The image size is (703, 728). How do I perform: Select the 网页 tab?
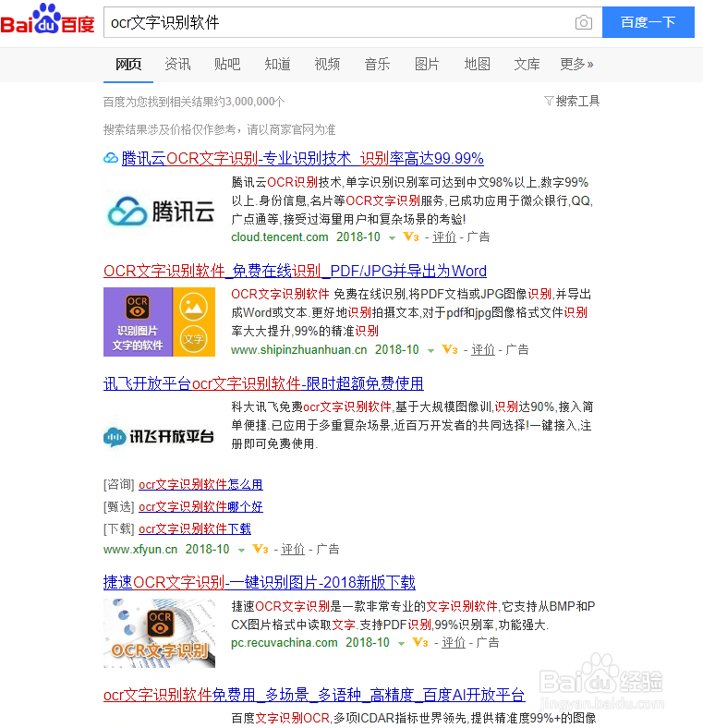[128, 64]
